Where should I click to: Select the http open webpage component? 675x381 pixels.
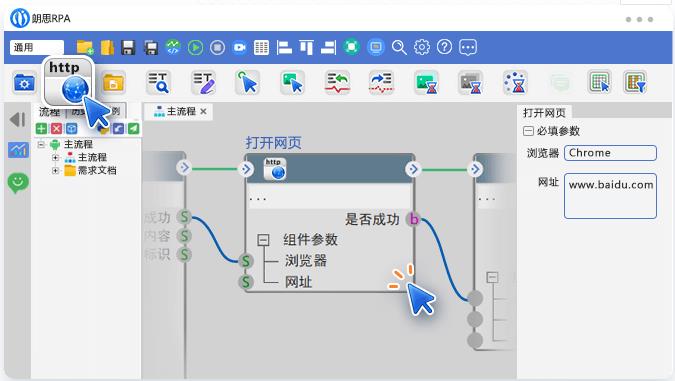[x=68, y=81]
